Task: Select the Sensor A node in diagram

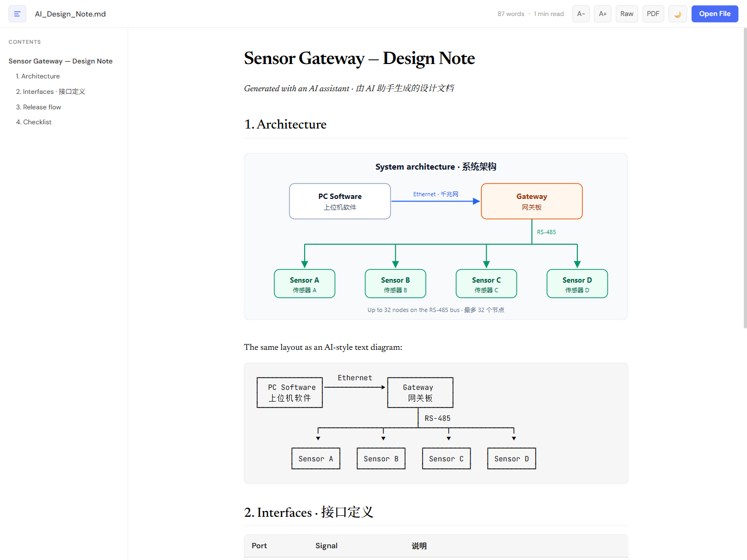Action: (305, 284)
